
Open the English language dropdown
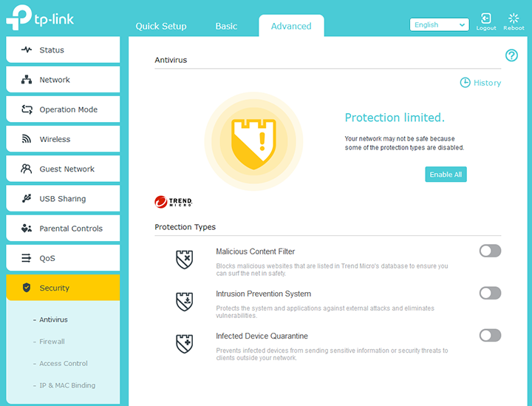point(440,25)
